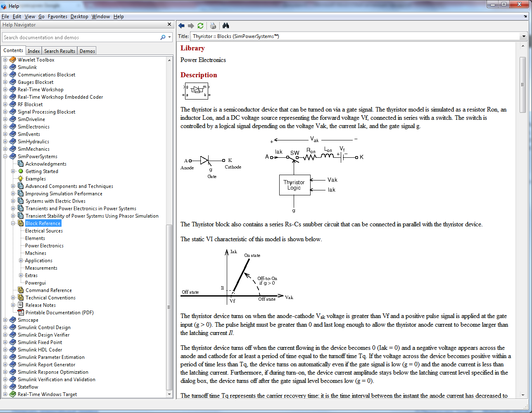Click the Acknowledgments page icon

pos(21,164)
